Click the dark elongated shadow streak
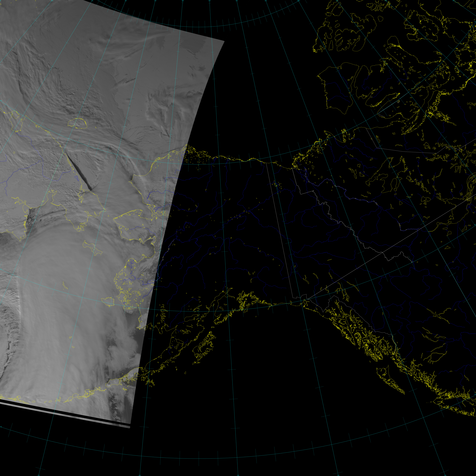The height and width of the screenshot is (476, 476). (79, 171)
